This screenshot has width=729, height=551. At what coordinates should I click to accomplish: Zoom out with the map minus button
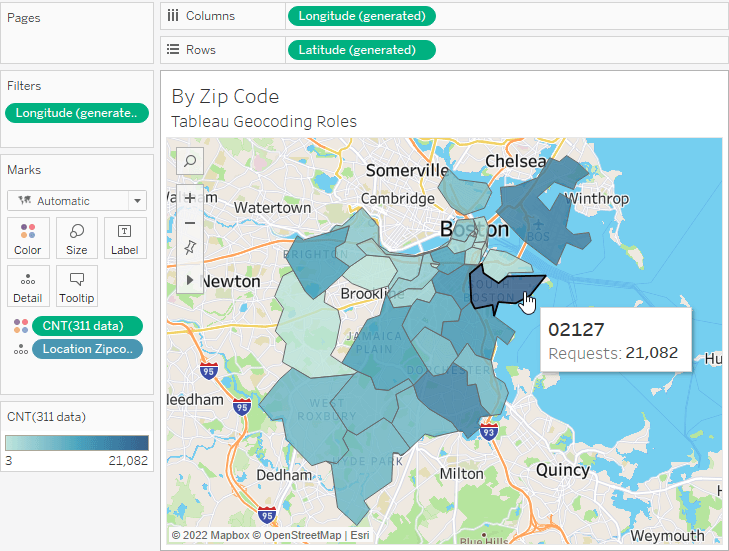[x=190, y=223]
